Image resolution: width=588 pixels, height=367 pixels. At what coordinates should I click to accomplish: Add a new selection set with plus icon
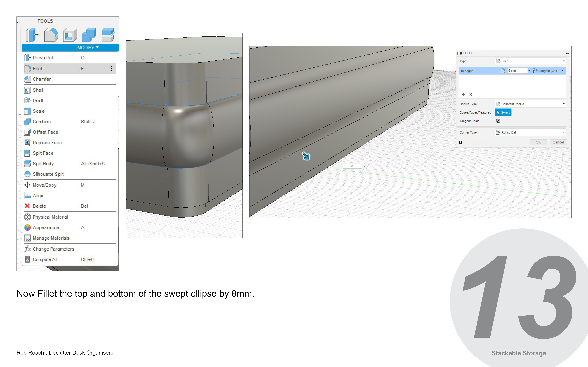point(463,94)
